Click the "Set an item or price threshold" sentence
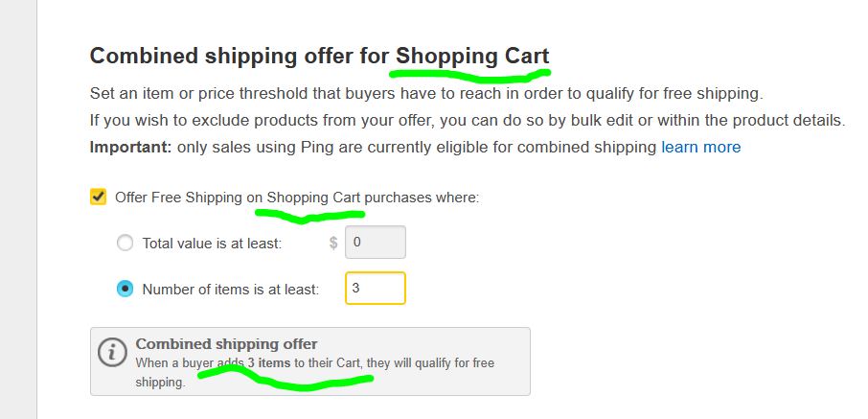The height and width of the screenshot is (419, 868). 425,94
